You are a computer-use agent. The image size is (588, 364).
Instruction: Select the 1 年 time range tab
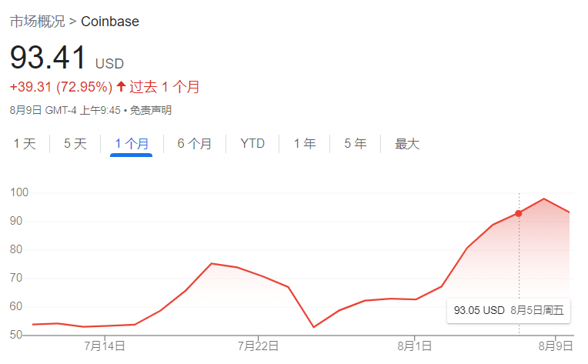pos(305,144)
